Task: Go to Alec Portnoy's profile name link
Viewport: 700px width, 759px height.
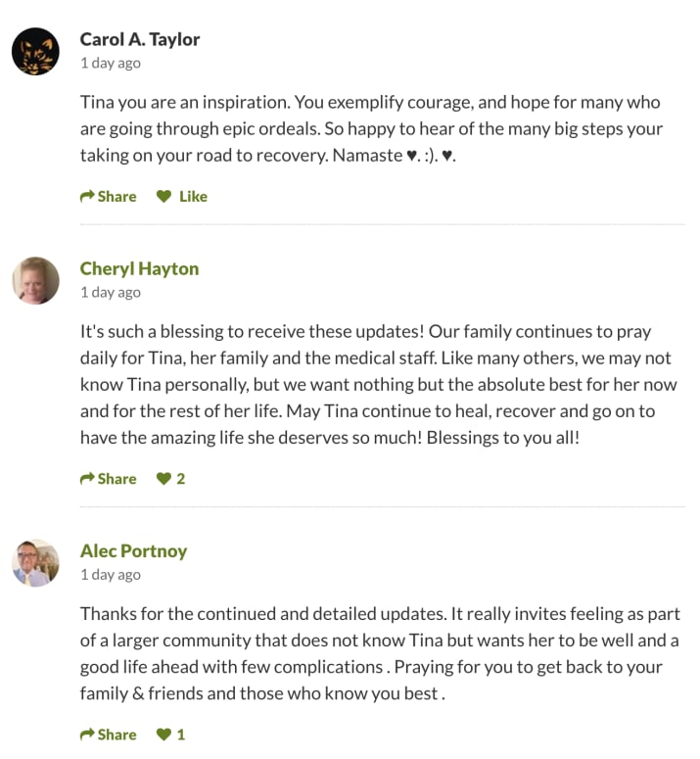Action: [x=133, y=550]
